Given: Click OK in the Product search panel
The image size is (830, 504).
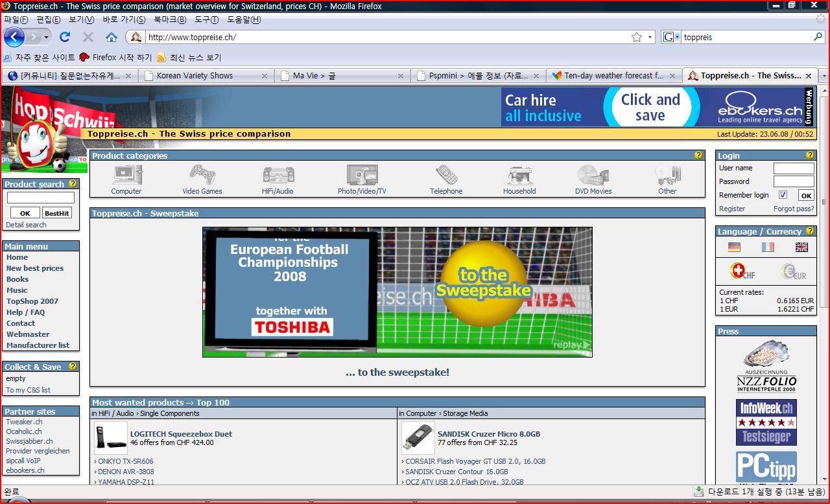Looking at the screenshot, I should (x=25, y=213).
